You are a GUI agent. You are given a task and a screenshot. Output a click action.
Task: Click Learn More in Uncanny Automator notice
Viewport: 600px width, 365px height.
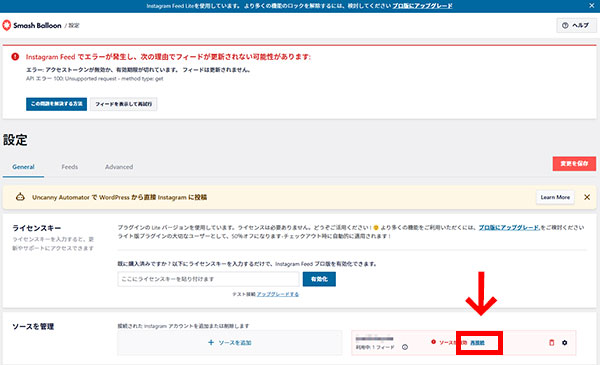(555, 197)
